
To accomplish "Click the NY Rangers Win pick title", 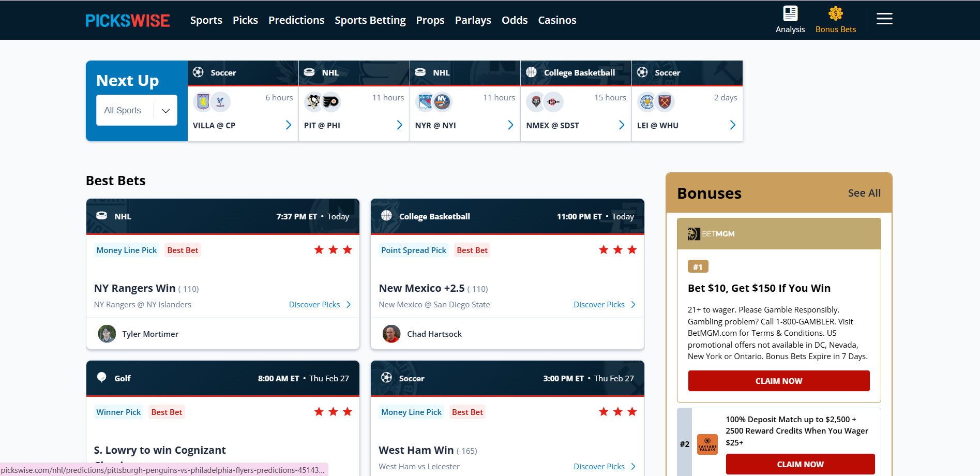I will [x=134, y=288].
